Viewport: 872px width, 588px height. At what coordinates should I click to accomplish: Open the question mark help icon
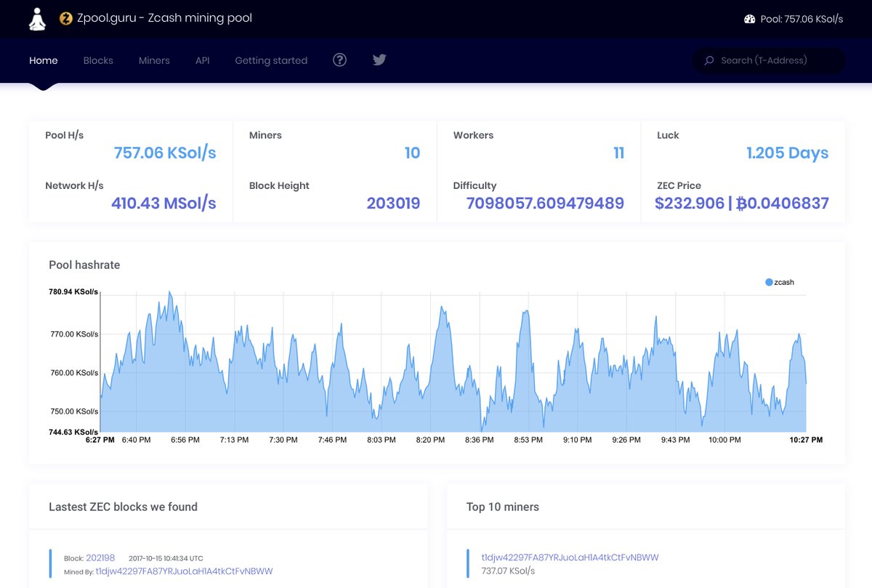339,60
